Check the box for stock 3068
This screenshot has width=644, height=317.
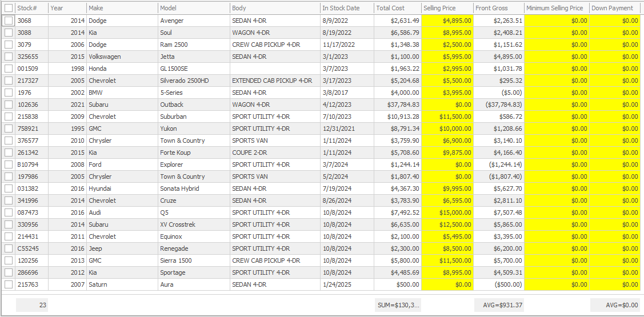pos(9,21)
